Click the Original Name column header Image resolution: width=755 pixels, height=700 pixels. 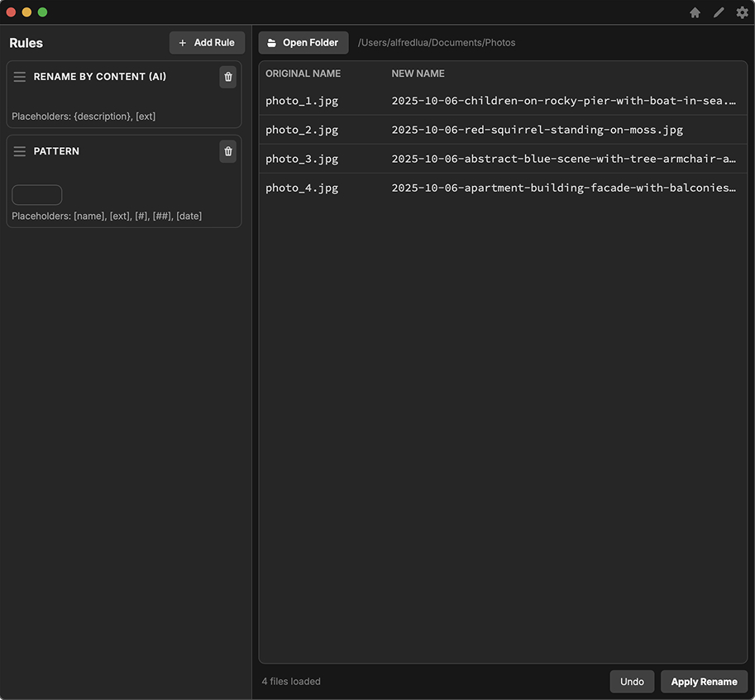click(x=303, y=74)
